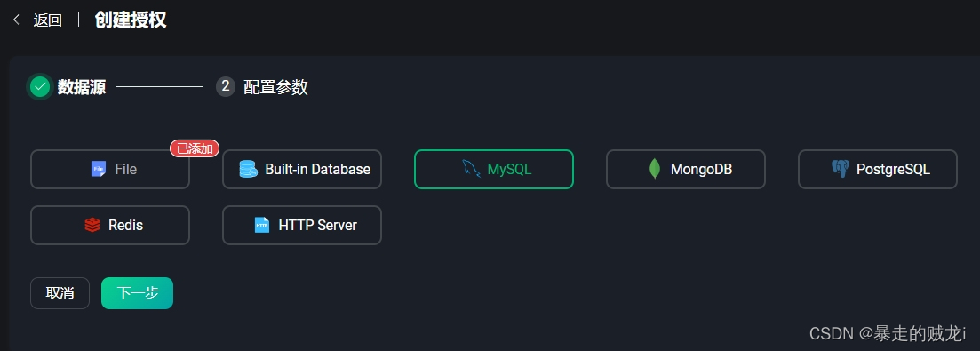Image resolution: width=980 pixels, height=351 pixels.
Task: Go to step 2 配置参数
Action: [262, 87]
